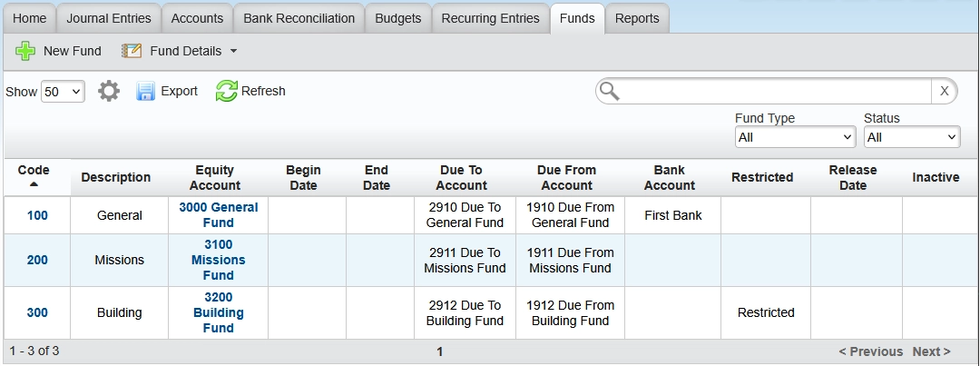
Task: Click the Fund Details notepad icon
Action: pos(132,51)
